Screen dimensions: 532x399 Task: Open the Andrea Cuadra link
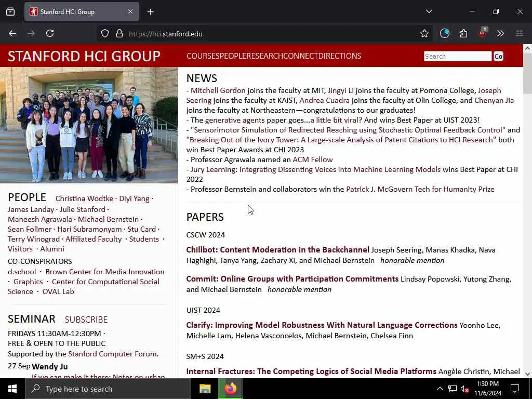pyautogui.click(x=324, y=100)
